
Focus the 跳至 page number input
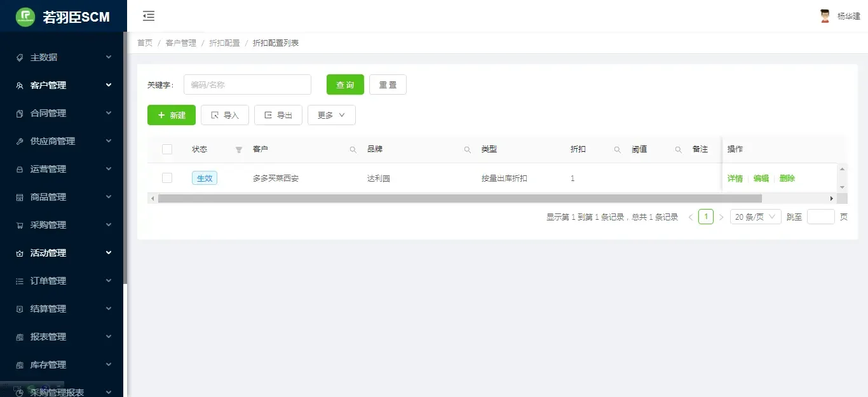point(820,217)
